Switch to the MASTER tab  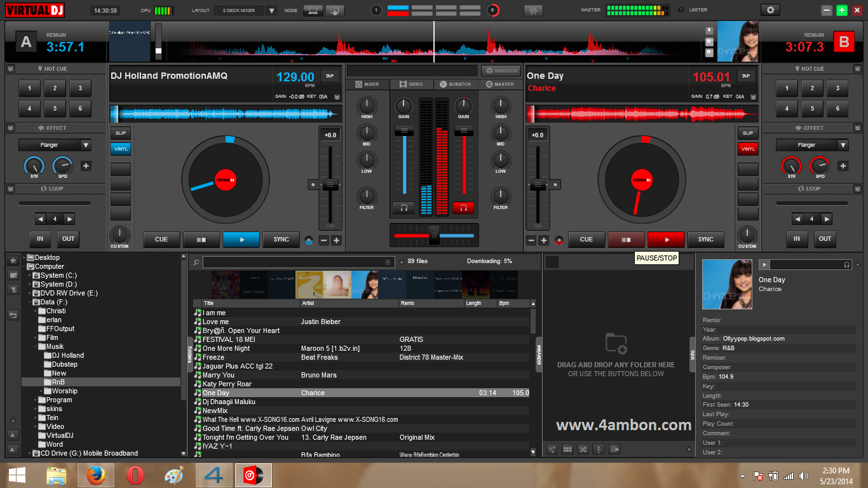coord(499,84)
